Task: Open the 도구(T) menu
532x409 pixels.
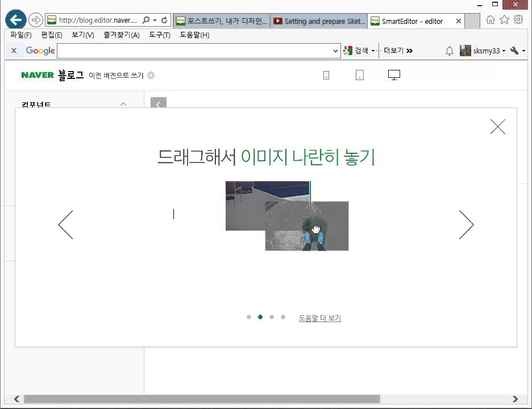Action: 160,35
